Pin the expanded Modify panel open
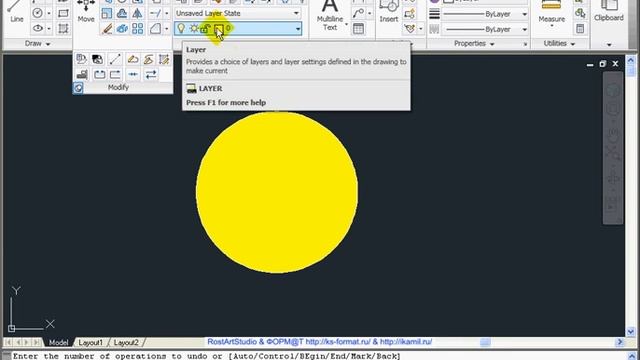 (78, 88)
